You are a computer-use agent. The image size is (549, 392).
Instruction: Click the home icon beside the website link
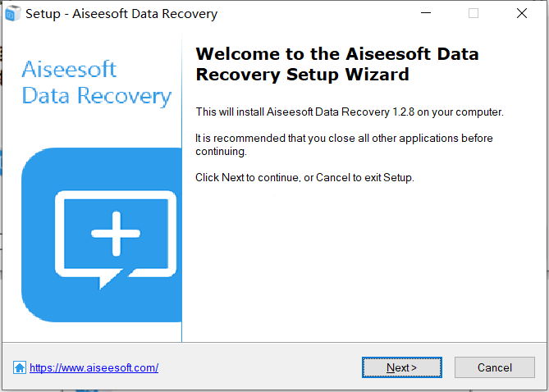(20, 367)
